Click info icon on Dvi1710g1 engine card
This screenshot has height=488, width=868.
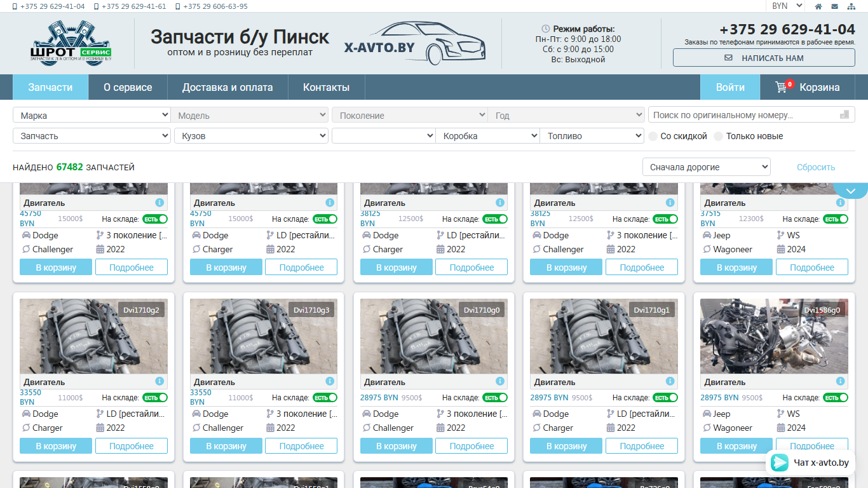tap(670, 381)
